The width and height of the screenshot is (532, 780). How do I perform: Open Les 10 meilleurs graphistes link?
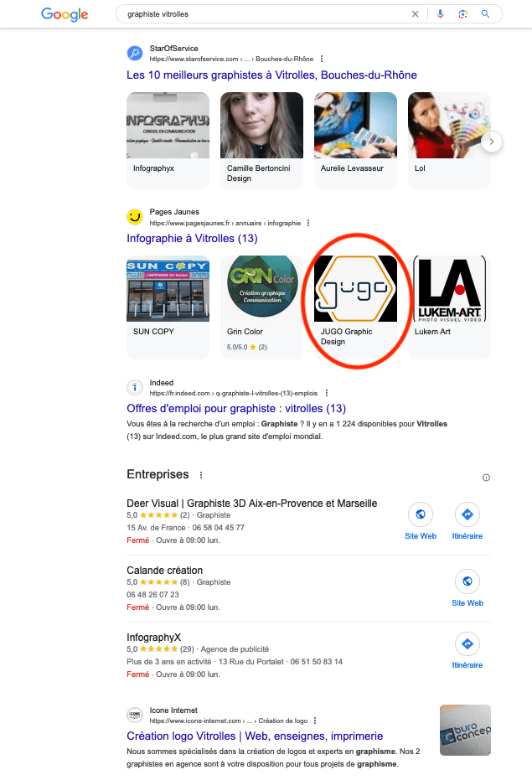click(271, 75)
